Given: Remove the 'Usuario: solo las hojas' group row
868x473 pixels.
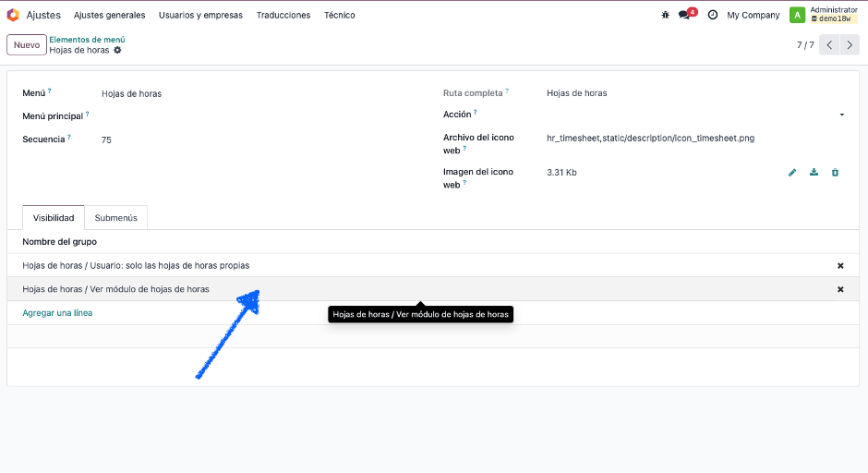Looking at the screenshot, I should [x=840, y=266].
